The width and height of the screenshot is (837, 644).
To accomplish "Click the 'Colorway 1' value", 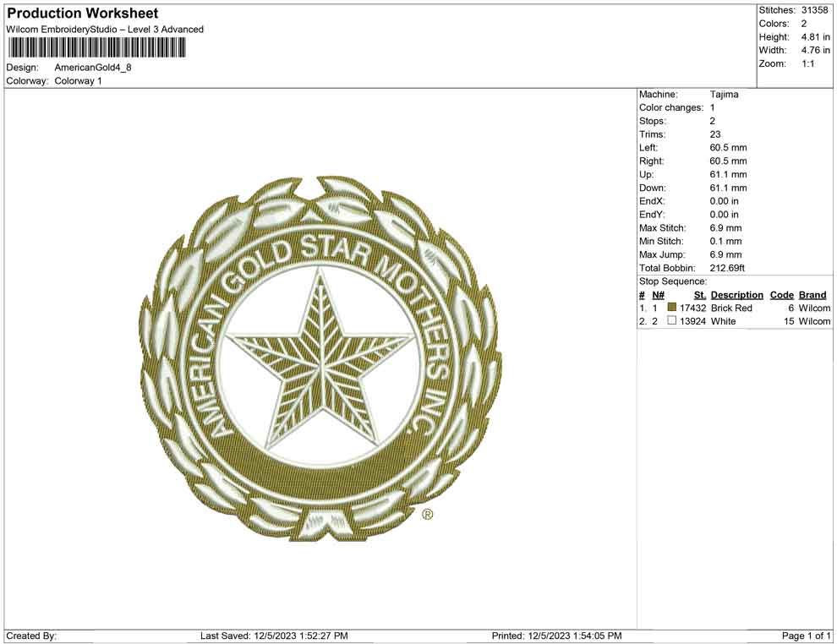I will pos(78,80).
